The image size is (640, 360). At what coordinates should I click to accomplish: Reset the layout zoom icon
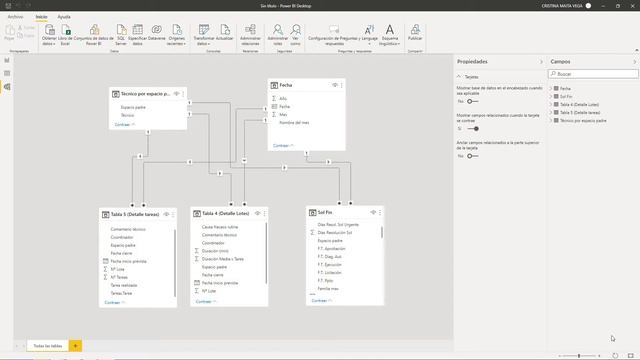tap(615, 356)
